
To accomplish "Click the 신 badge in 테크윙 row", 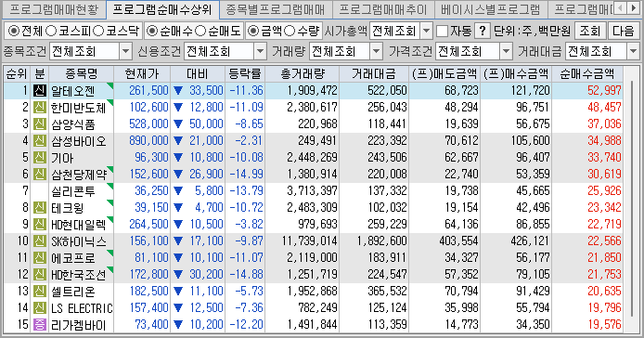I will [39, 207].
